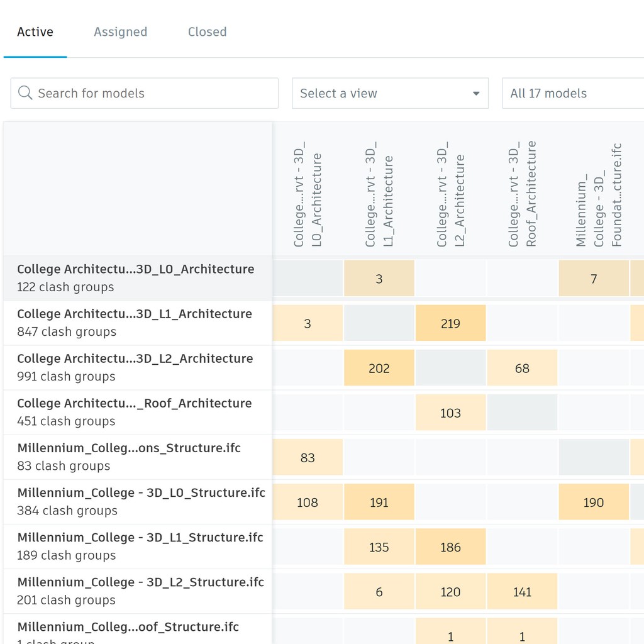
Task: Expand the Select a view combo box
Action: coord(390,92)
